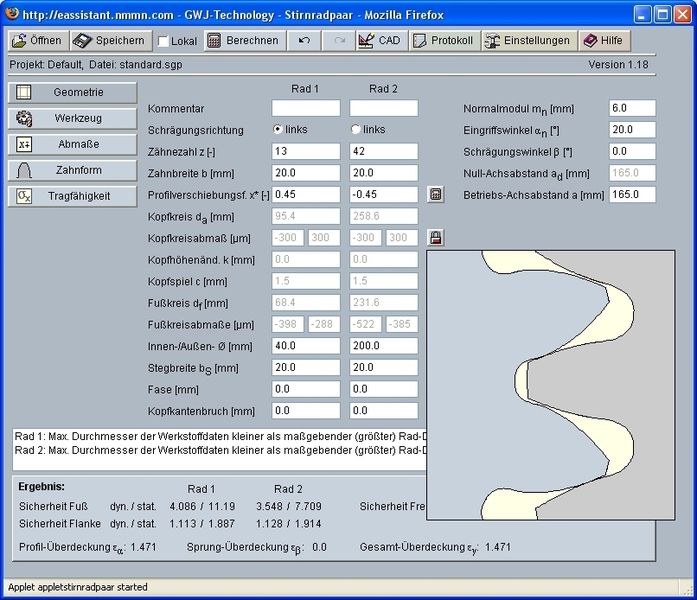
Task: Toggle the lock icon beside Kopfkreisabmaß
Action: (x=435, y=237)
